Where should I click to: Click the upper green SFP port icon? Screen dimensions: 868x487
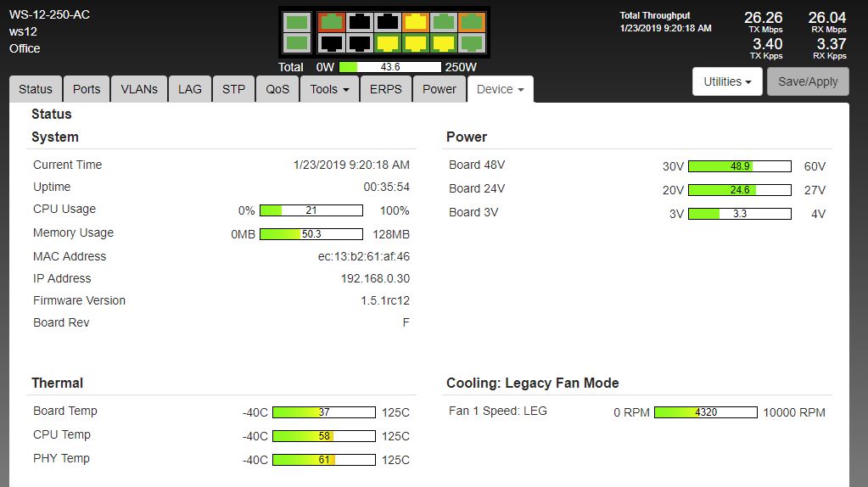(297, 22)
